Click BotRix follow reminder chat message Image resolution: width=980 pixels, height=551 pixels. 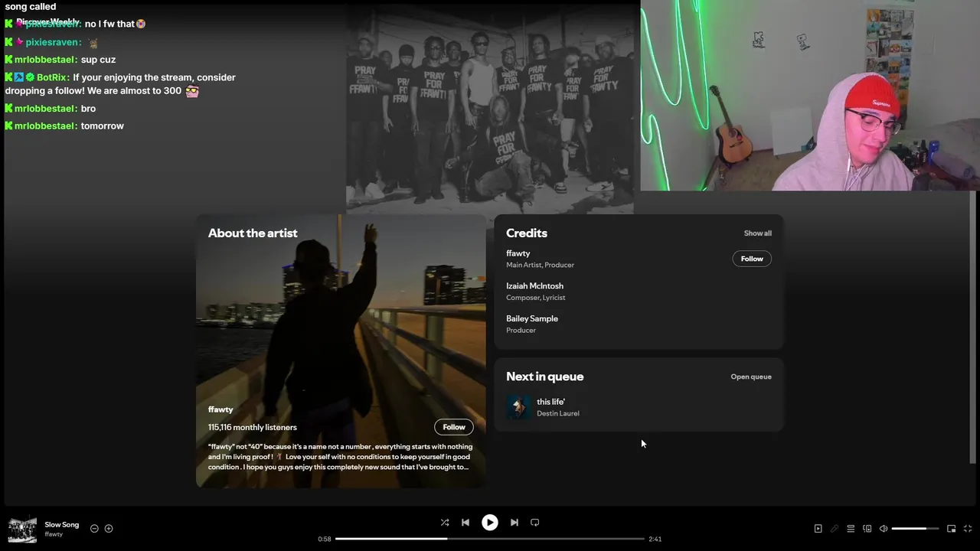pos(121,84)
